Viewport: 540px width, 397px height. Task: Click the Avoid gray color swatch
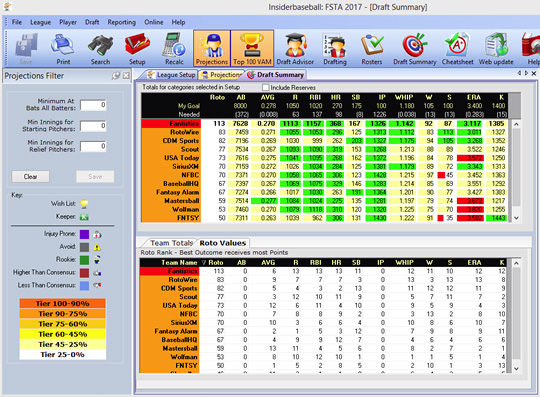click(84, 247)
